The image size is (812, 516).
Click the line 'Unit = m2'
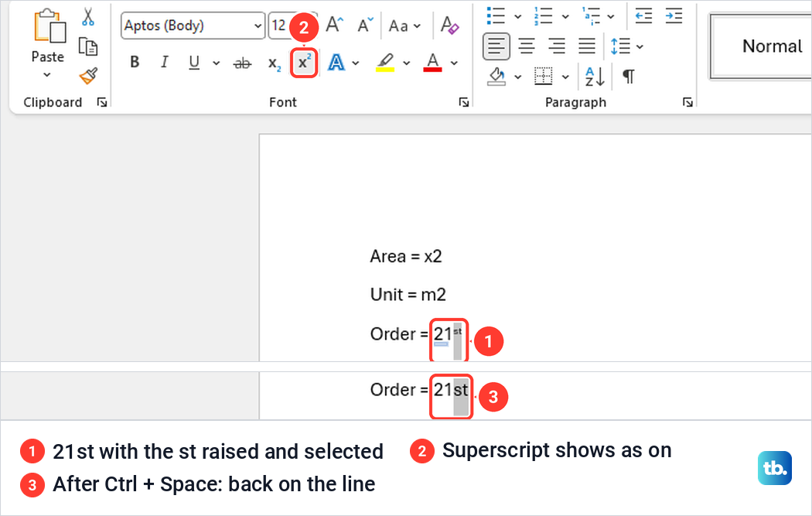click(x=408, y=295)
